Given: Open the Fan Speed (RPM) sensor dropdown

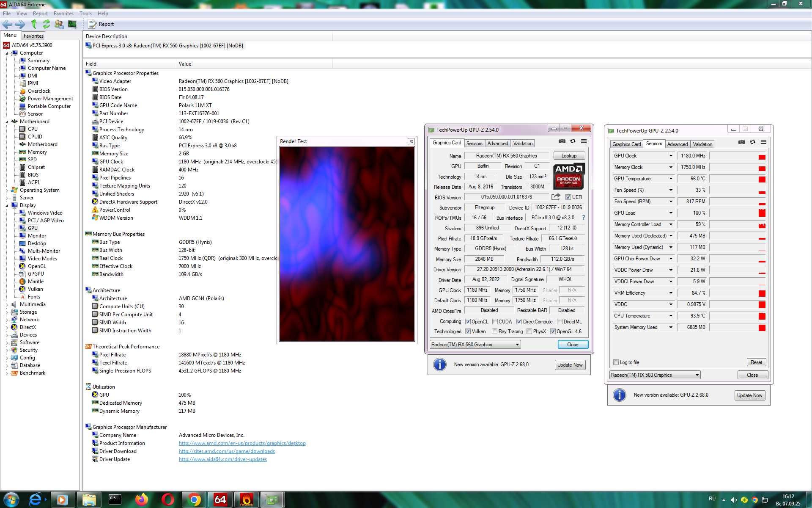Looking at the screenshot, I should pos(671,202).
